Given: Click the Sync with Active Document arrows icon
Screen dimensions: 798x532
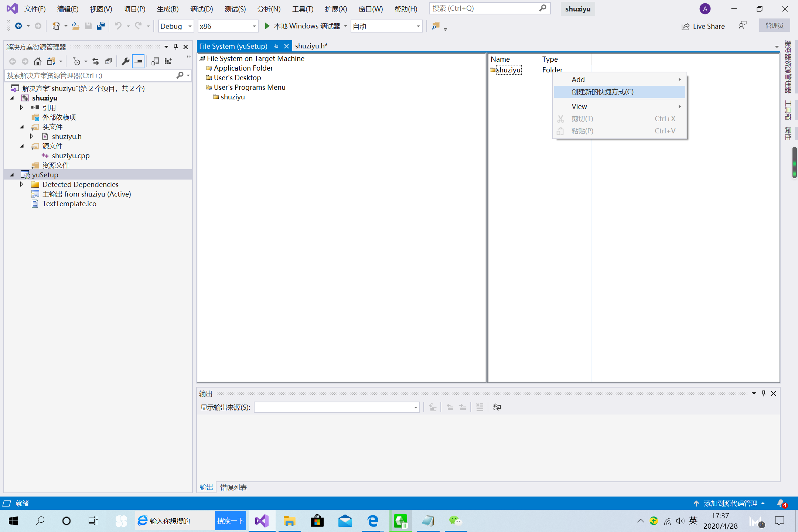Looking at the screenshot, I should coord(96,61).
